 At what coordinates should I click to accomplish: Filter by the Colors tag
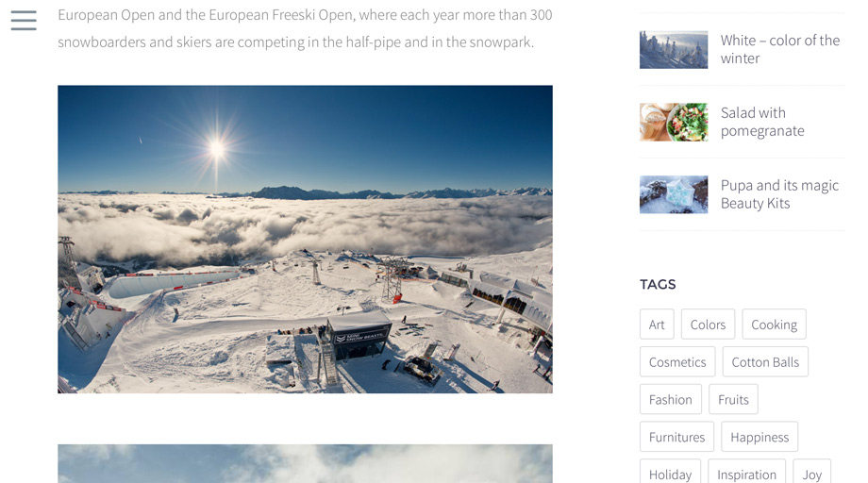click(708, 325)
